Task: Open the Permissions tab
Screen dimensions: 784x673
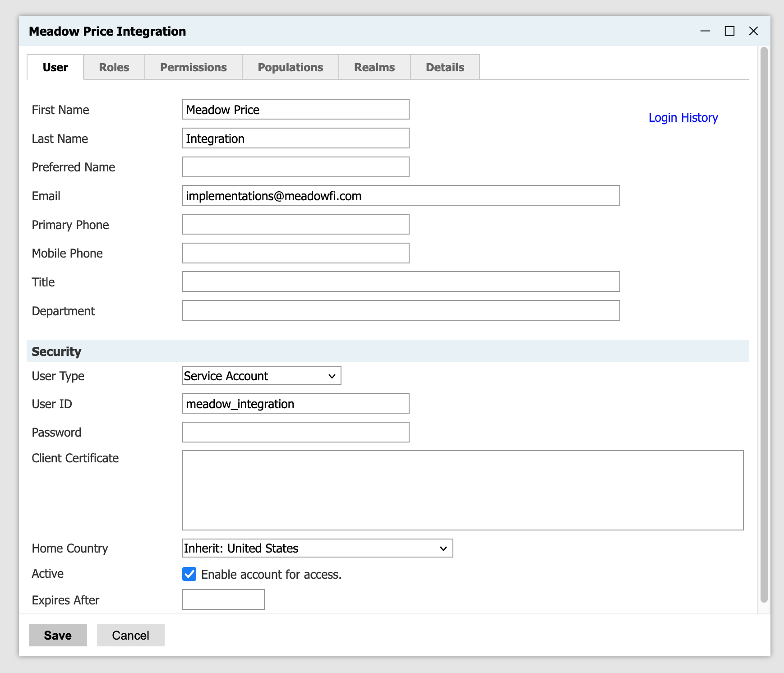Action: (x=194, y=67)
